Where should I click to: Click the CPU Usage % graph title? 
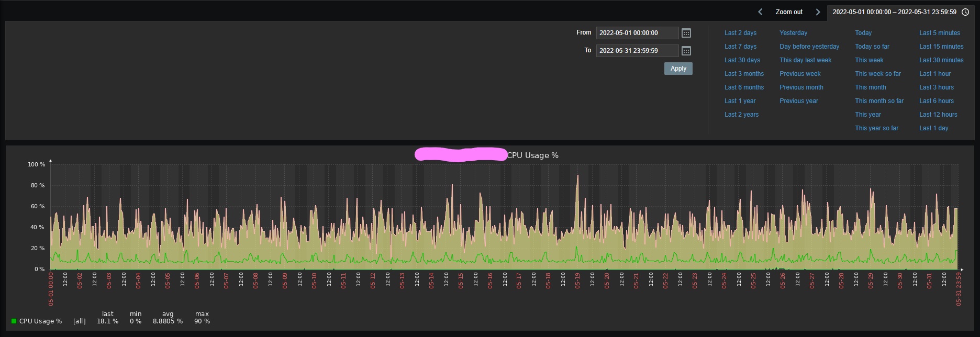(532, 155)
